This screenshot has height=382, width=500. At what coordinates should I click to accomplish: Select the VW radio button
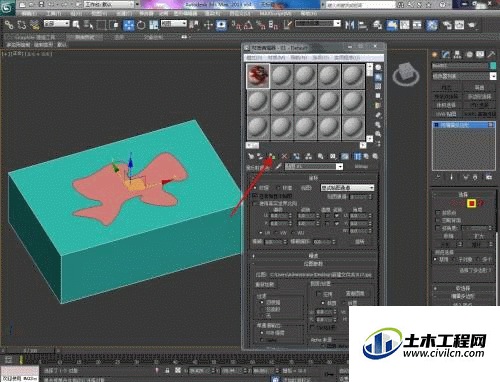click(277, 233)
